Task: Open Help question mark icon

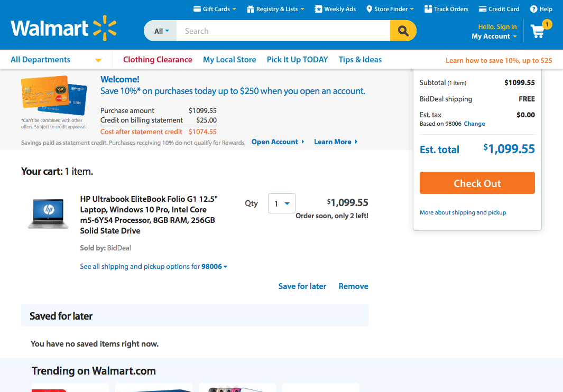Action: click(533, 9)
